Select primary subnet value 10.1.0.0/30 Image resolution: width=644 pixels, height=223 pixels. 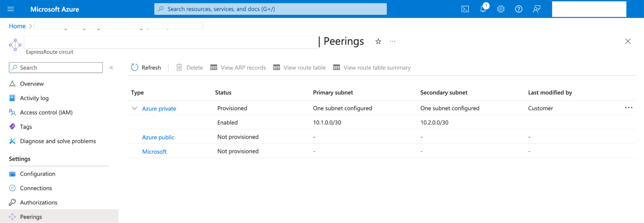coord(327,123)
